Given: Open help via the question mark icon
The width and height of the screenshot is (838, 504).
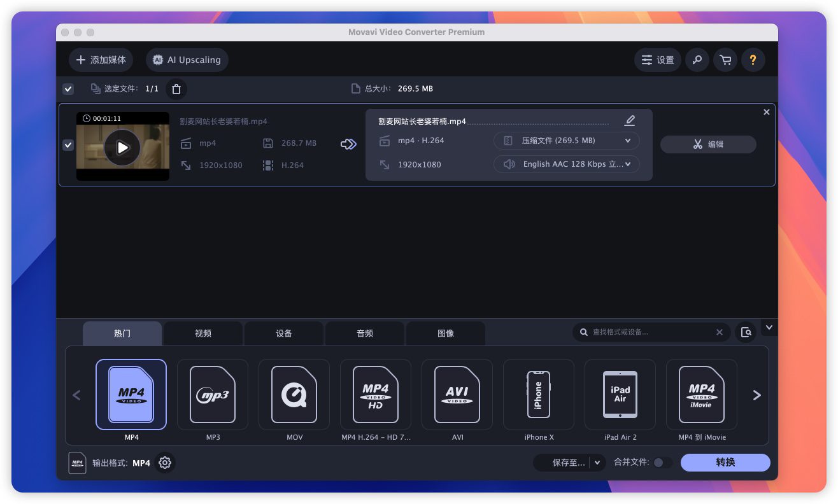Looking at the screenshot, I should [753, 60].
